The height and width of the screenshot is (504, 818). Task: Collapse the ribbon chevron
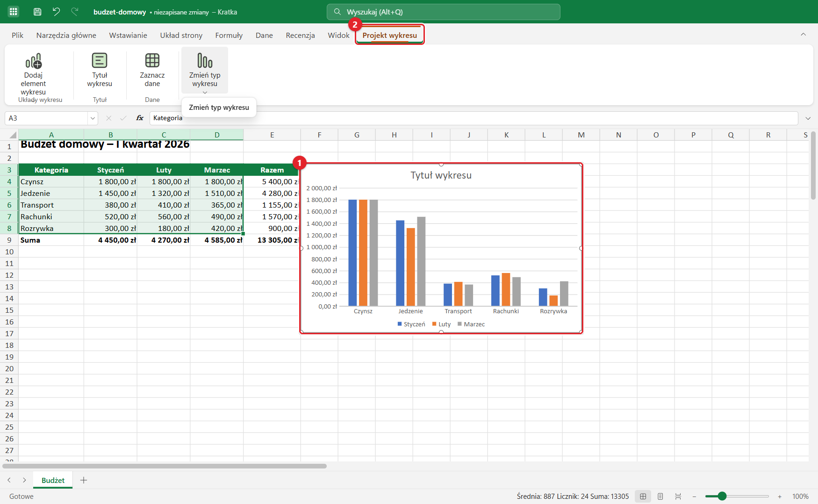coord(804,34)
